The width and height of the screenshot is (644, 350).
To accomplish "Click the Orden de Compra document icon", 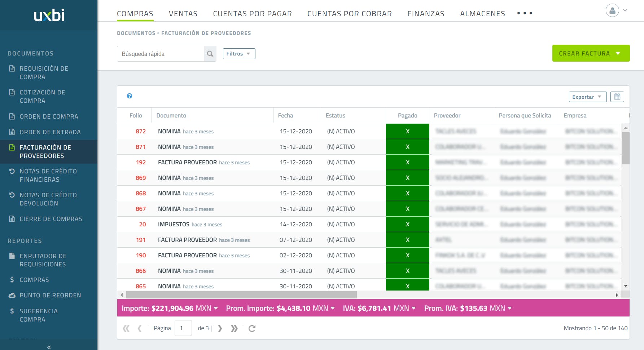I will tap(12, 116).
